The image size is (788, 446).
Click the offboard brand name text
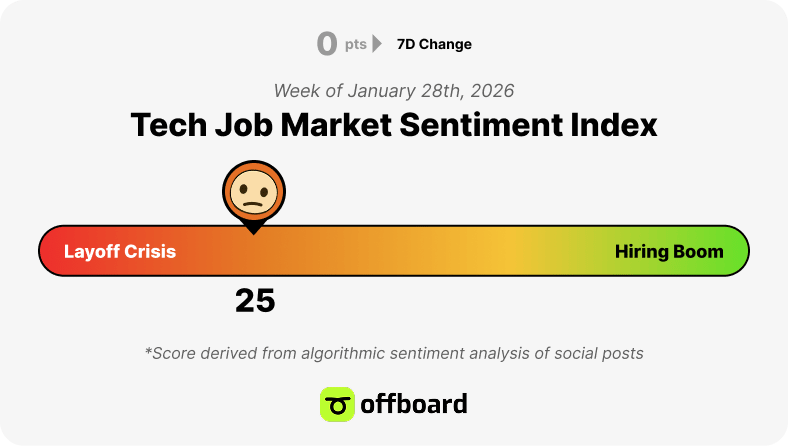tap(414, 404)
